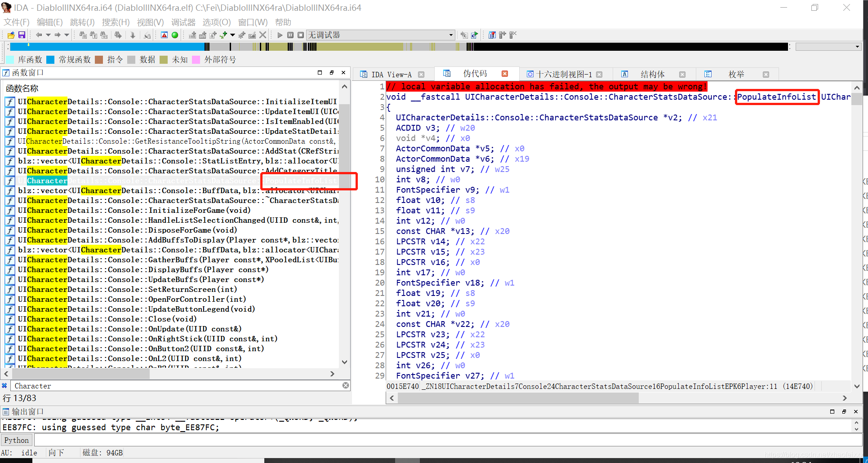Open the 无调试器 debugger selection dropdown

point(381,35)
